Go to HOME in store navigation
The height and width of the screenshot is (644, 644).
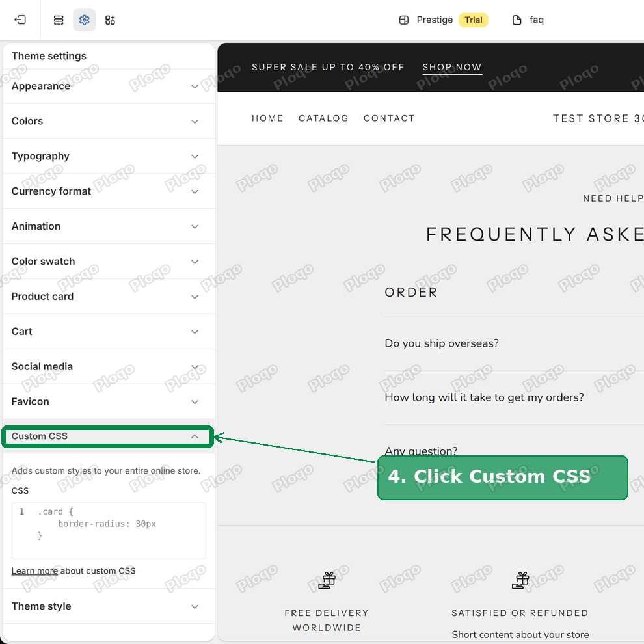point(267,118)
